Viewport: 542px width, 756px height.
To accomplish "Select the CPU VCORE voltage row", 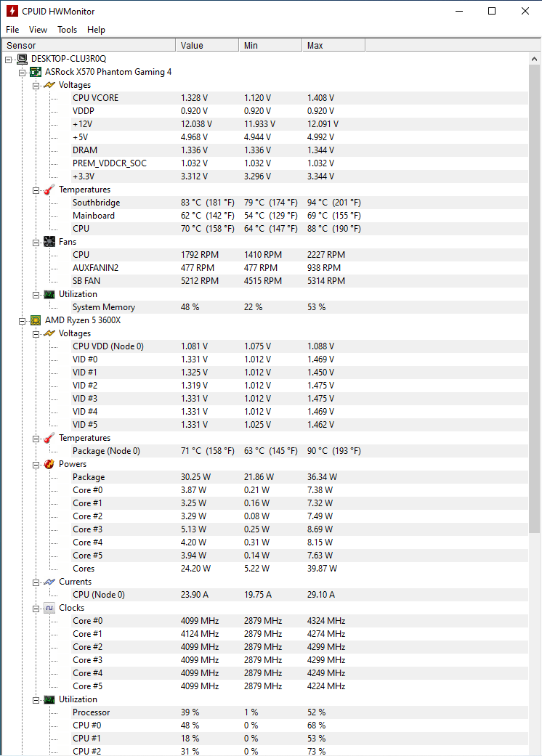I will pyautogui.click(x=95, y=98).
